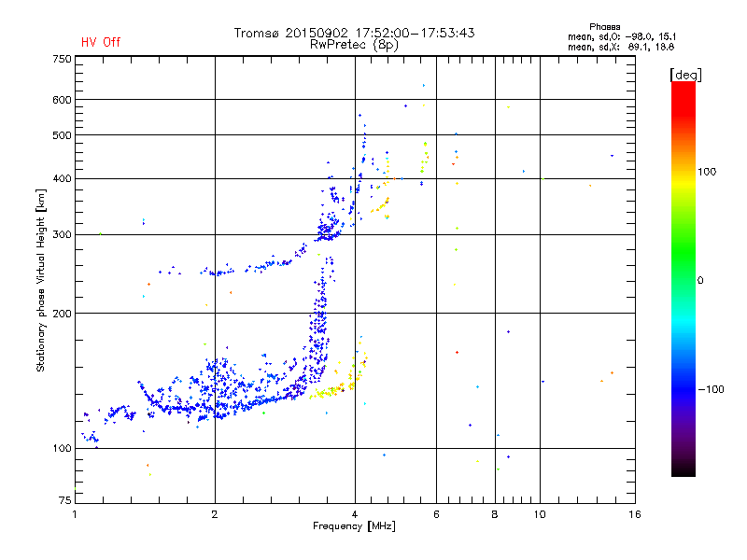Select the 'mean, sd,X: 89.1, 18.8' line
The width and height of the screenshot is (747, 560).
621,47
